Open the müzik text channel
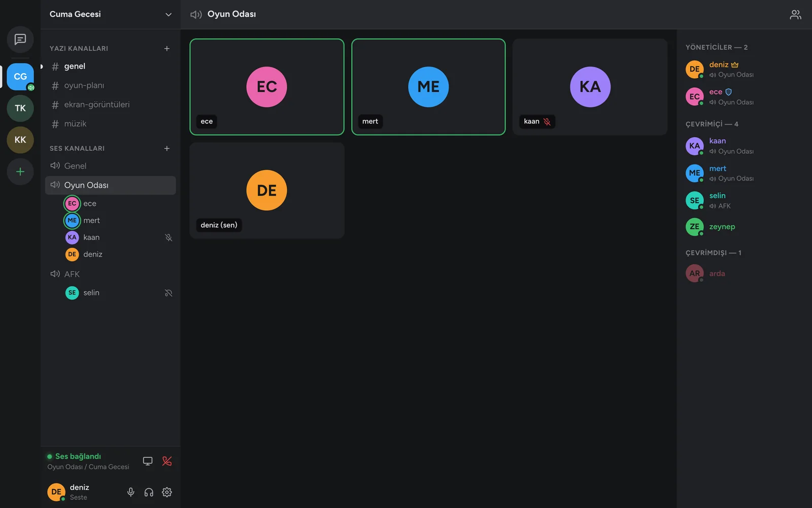 coord(111,124)
